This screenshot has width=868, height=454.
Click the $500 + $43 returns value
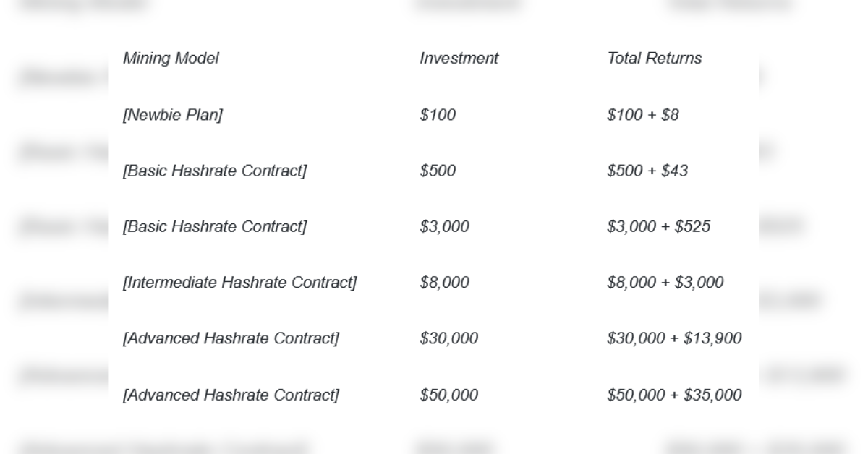pos(647,171)
